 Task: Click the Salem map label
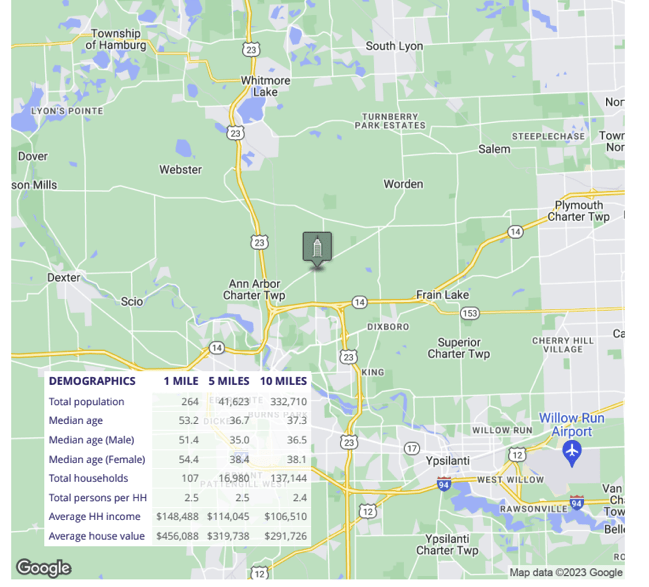click(x=494, y=149)
